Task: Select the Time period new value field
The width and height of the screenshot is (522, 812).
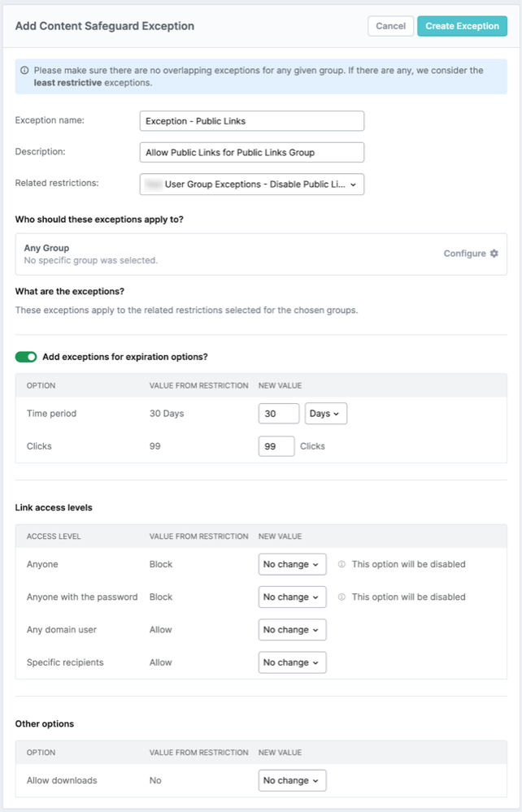Action: (x=278, y=413)
